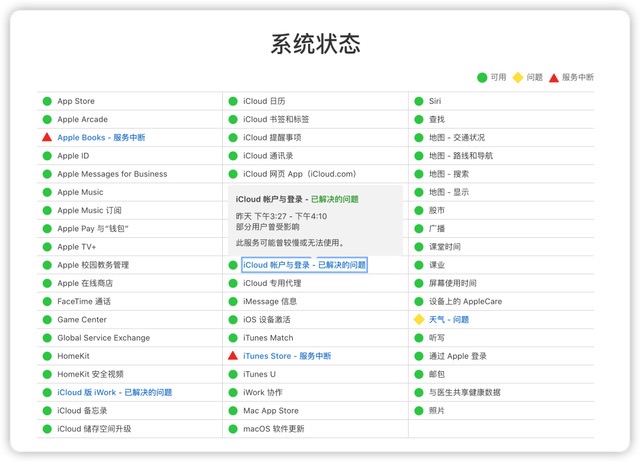Image resolution: width=640 pixels, height=462 pixels.
Task: Click the 地图 - 路线和导航 entry
Action: (461, 155)
